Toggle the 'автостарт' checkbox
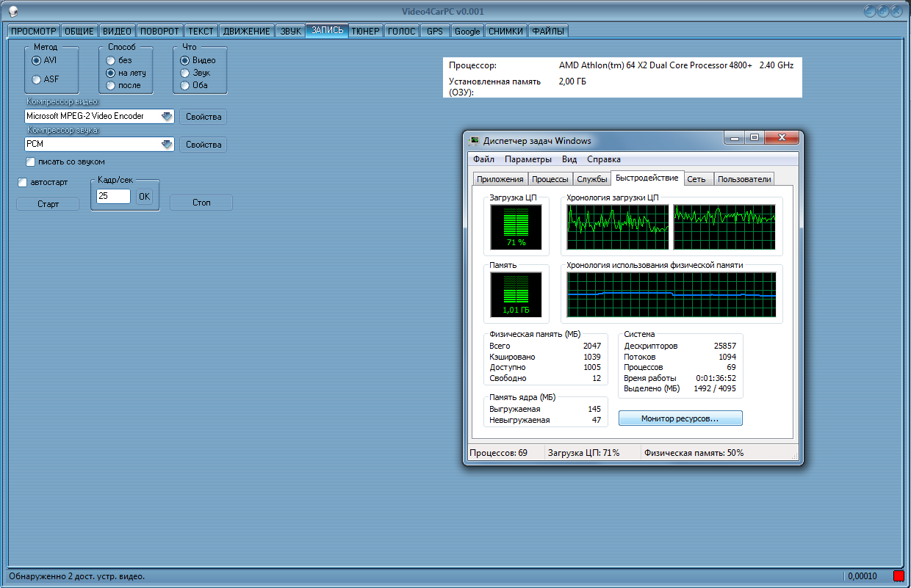The image size is (911, 588). (x=23, y=182)
